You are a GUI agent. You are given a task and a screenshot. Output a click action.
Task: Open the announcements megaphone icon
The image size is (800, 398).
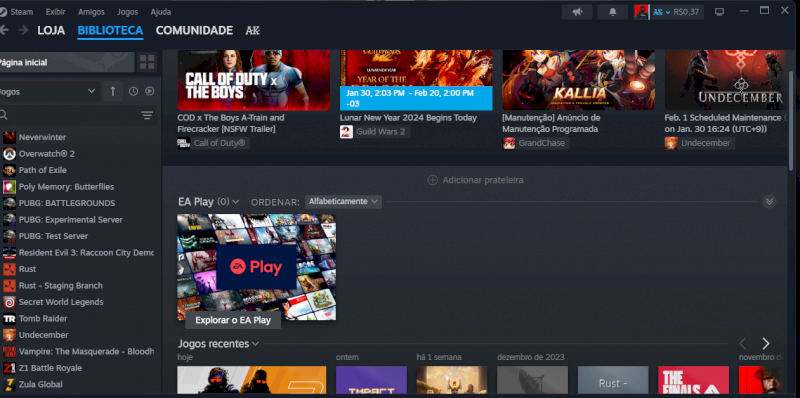tap(577, 12)
